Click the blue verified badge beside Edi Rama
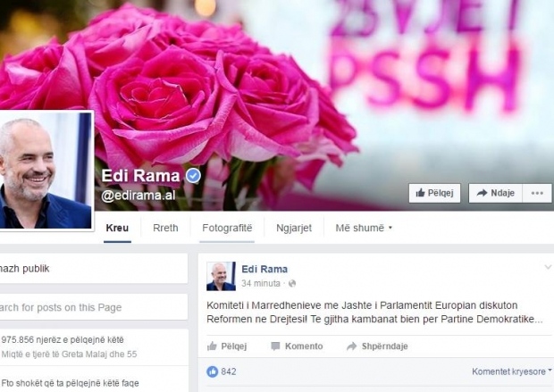This screenshot has height=392, width=554. click(x=193, y=176)
